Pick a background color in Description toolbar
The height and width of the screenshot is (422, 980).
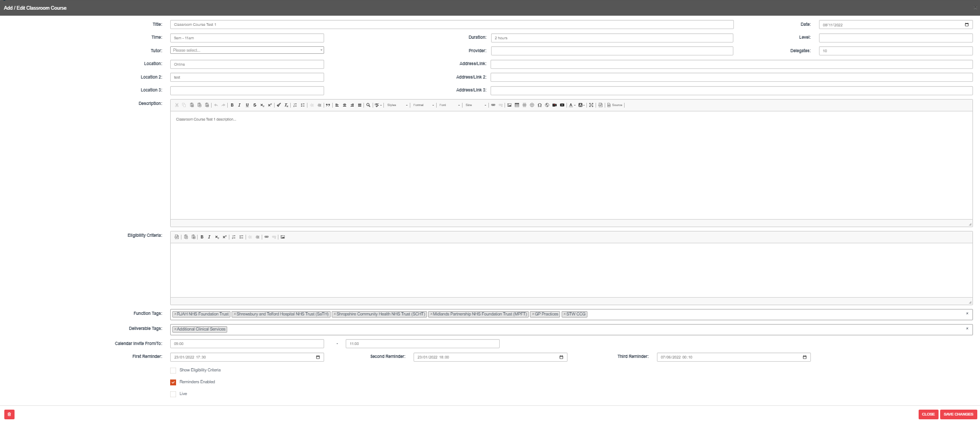pos(581,105)
